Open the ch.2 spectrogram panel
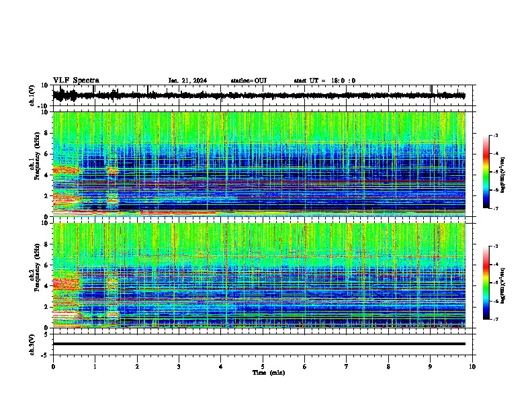The image size is (532, 411). click(x=259, y=275)
